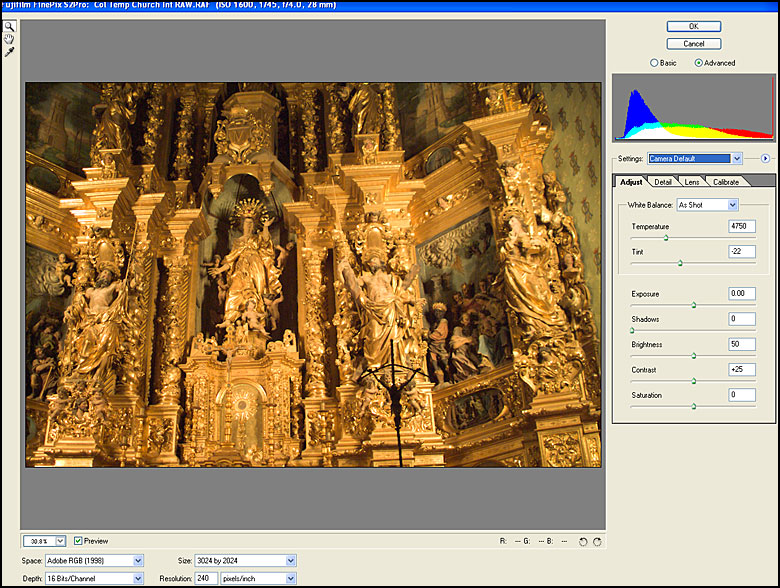Click the OK button
The height and width of the screenshot is (588, 780).
694,26
